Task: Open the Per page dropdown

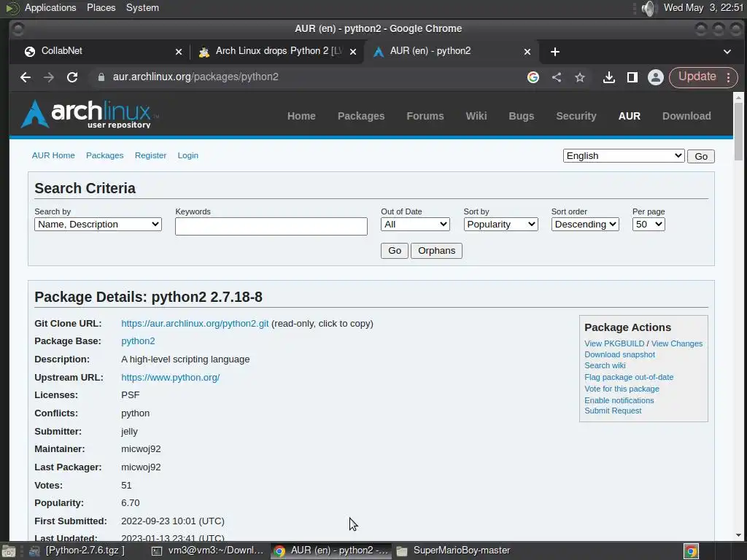Action: pyautogui.click(x=649, y=225)
